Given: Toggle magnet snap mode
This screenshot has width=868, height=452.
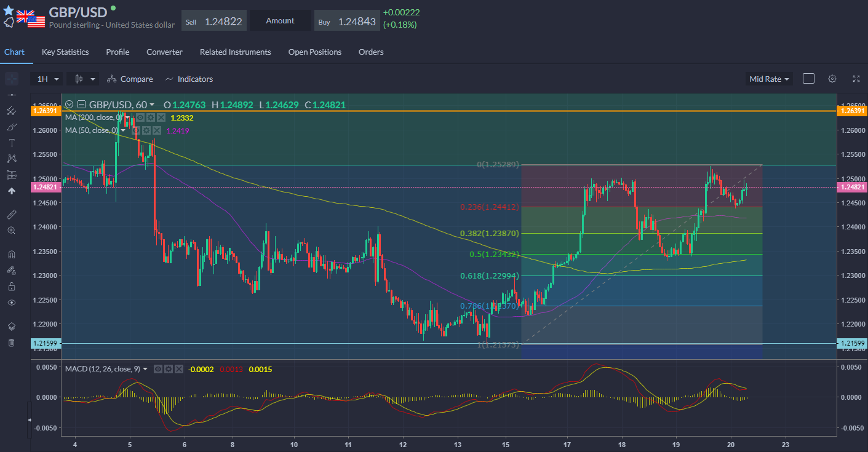Looking at the screenshot, I should click(11, 254).
